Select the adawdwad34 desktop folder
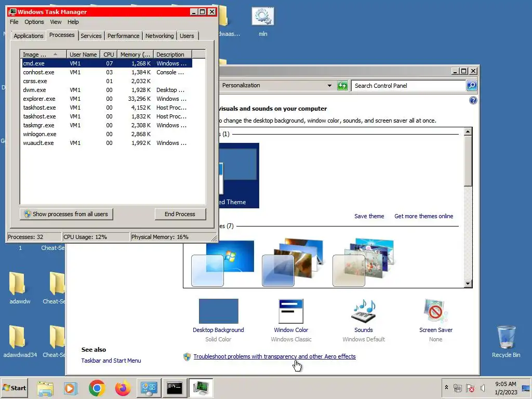The width and height of the screenshot is (532, 399). (20, 341)
